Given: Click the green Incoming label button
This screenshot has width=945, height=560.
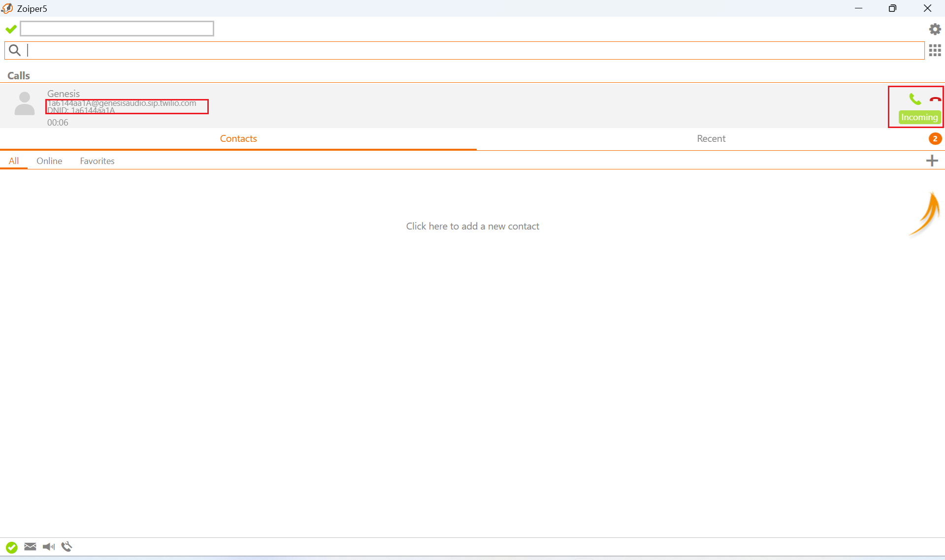Looking at the screenshot, I should pos(919,117).
